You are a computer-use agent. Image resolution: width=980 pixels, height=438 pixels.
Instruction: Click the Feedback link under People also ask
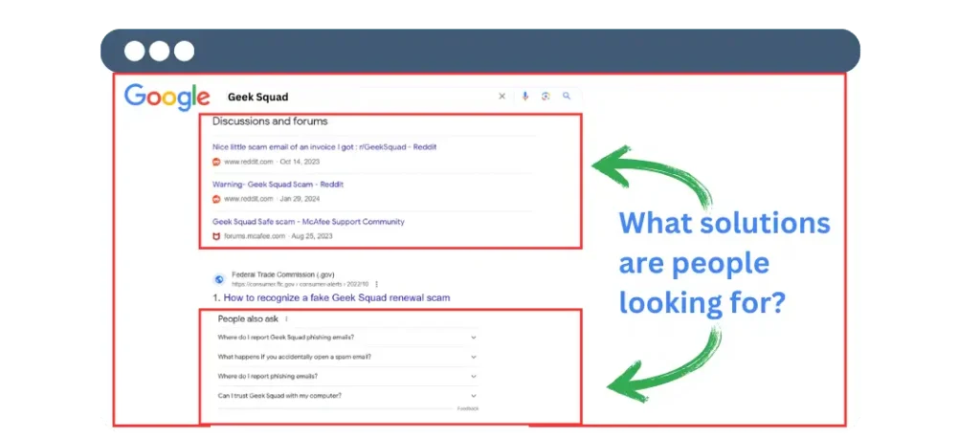(x=467, y=408)
